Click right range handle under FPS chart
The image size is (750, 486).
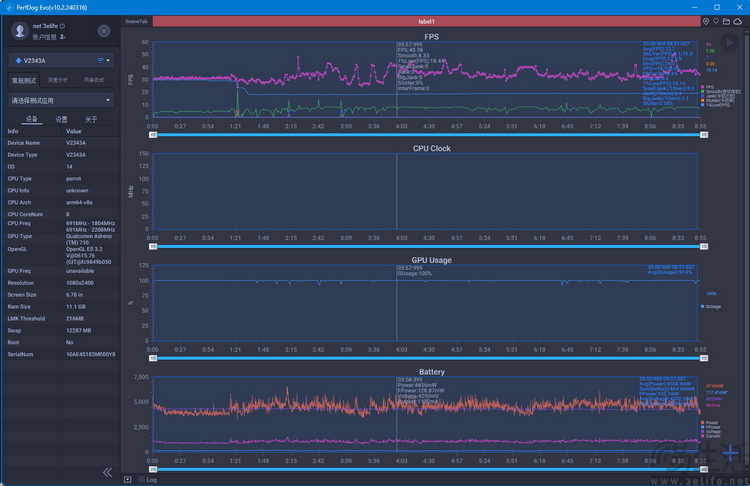click(704, 135)
